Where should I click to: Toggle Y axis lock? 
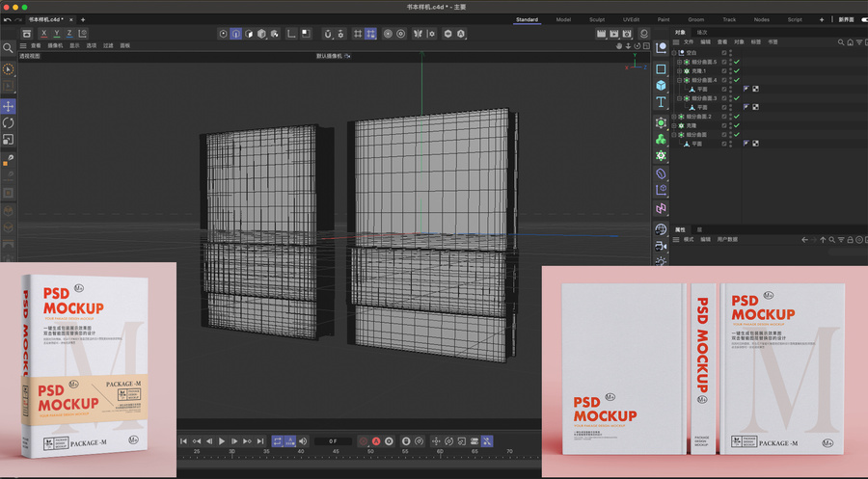click(x=57, y=34)
